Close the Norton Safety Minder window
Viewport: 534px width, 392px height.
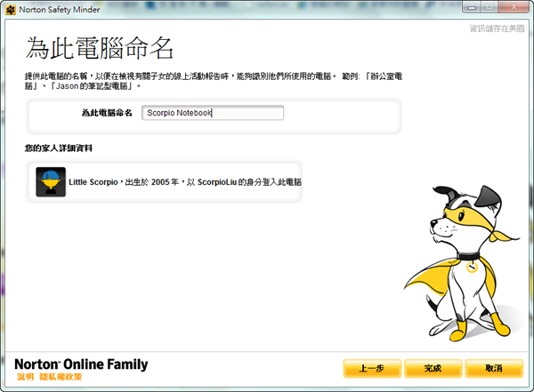coord(514,7)
